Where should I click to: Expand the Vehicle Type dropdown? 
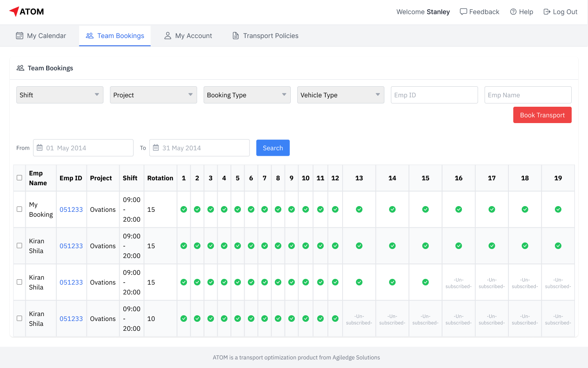[341, 95]
